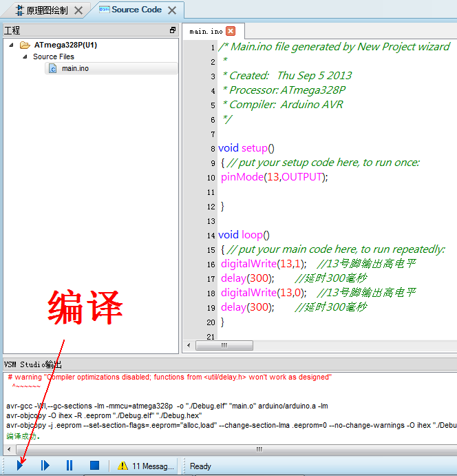Click the put your main code here comment
Image resolution: width=457 pixels, height=476 pixels.
coord(336,249)
